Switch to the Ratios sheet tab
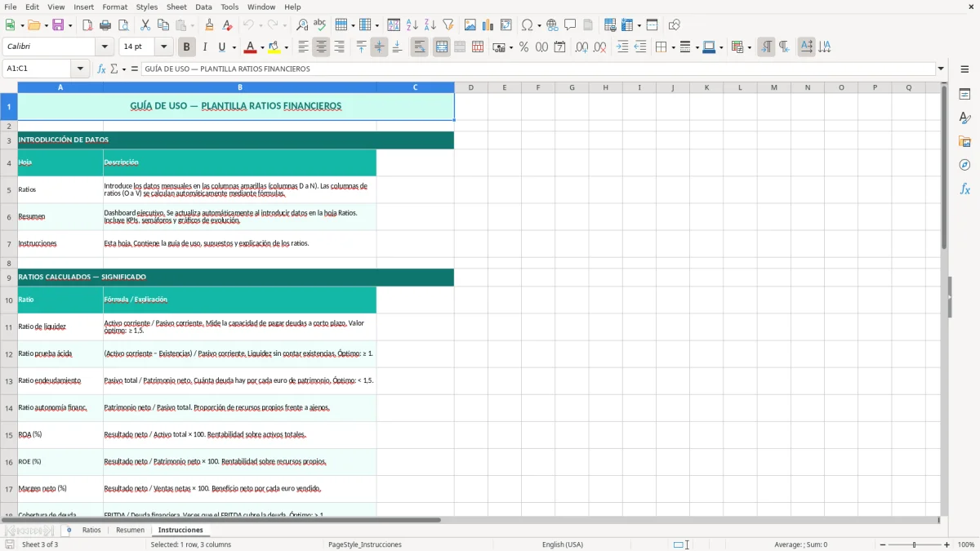 tap(91, 531)
